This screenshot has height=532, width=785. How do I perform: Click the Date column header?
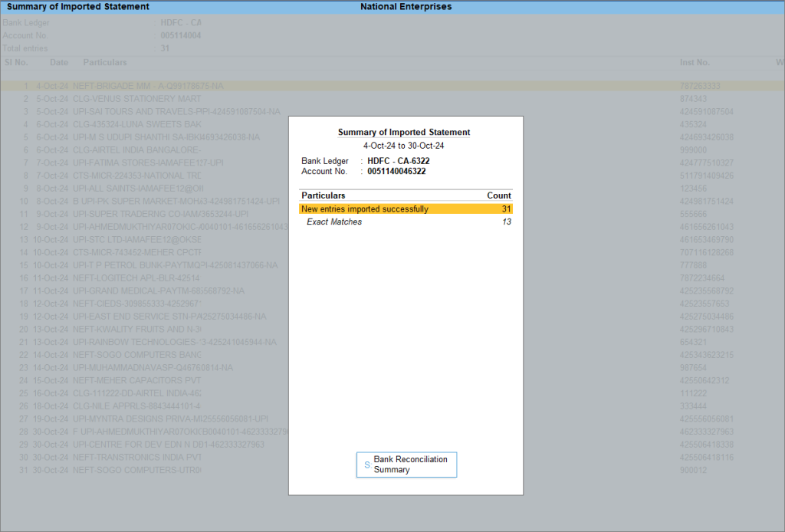[59, 62]
